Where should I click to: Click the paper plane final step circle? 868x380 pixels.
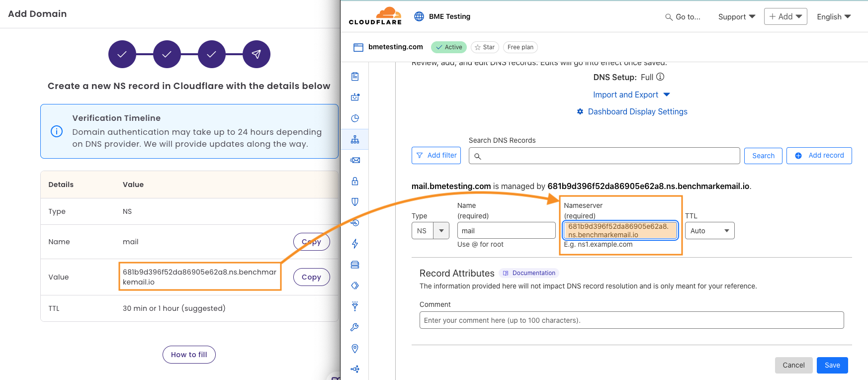pyautogui.click(x=257, y=54)
